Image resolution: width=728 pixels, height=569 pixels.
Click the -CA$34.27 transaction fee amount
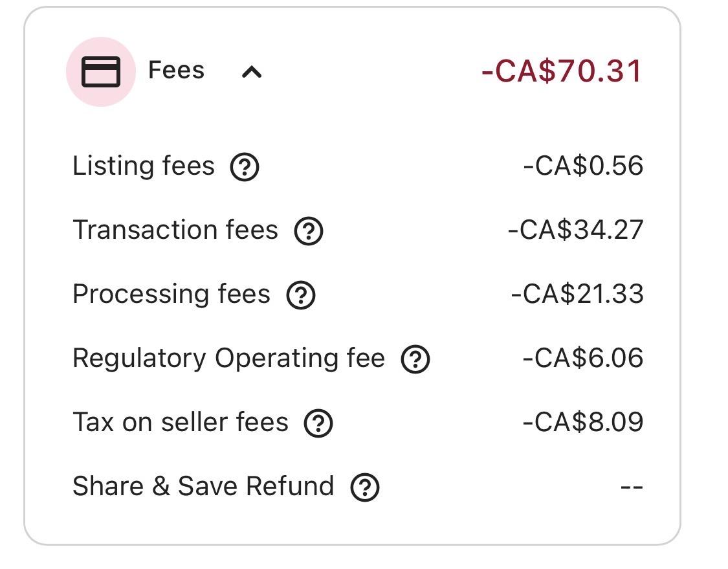pyautogui.click(x=575, y=230)
